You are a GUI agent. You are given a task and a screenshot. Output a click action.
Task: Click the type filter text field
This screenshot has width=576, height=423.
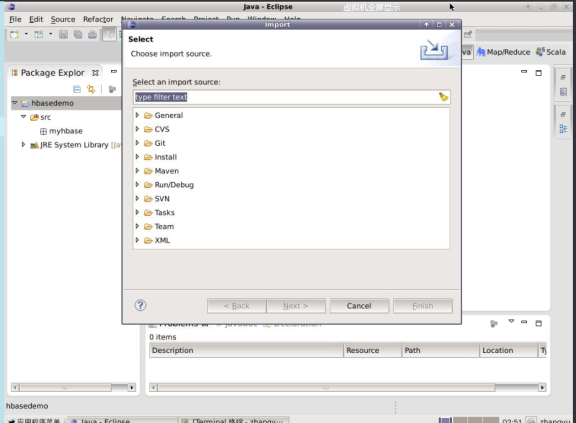click(x=287, y=97)
